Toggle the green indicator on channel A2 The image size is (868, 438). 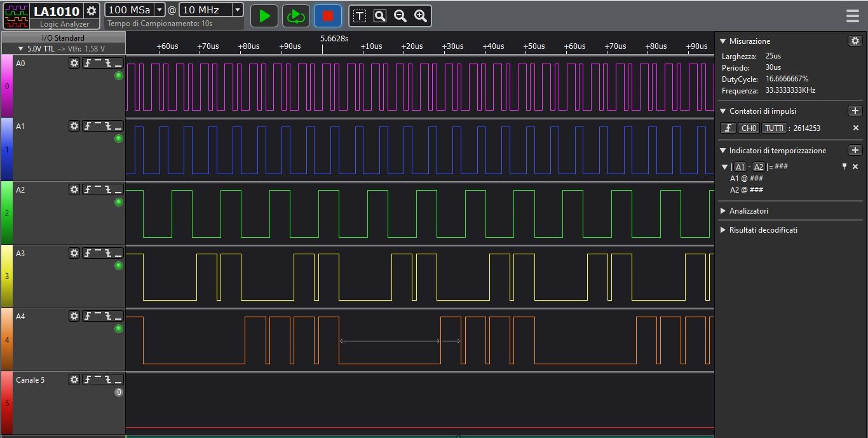pos(118,202)
